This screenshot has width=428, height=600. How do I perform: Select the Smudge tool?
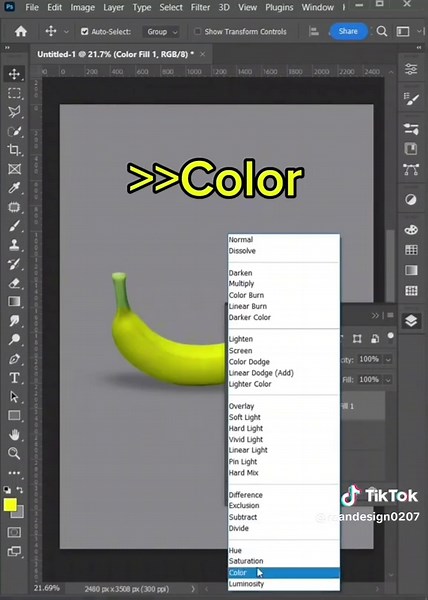(14, 321)
